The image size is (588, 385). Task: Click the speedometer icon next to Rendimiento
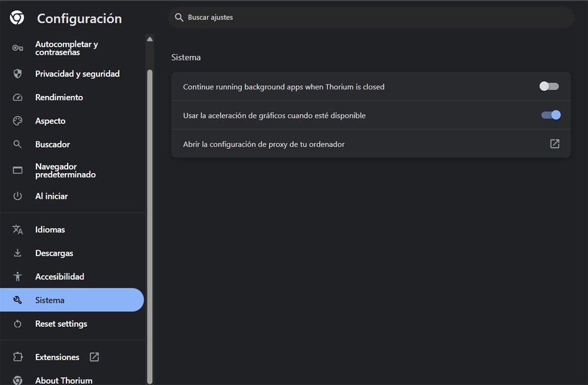click(18, 97)
